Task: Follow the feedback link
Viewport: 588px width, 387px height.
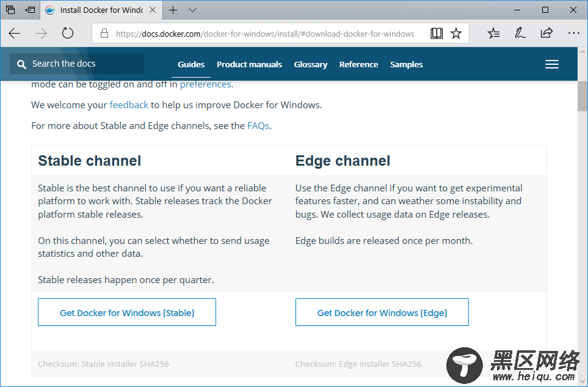Action: click(x=129, y=105)
